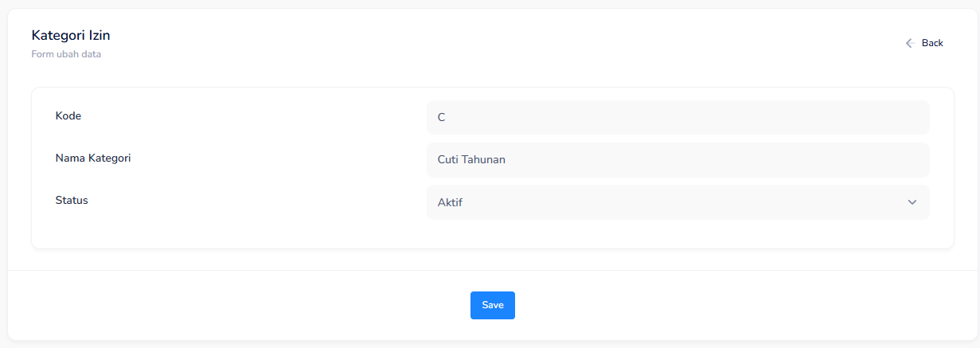Click the word Cuti in Nama Kategori field
980x348 pixels.
tap(448, 160)
